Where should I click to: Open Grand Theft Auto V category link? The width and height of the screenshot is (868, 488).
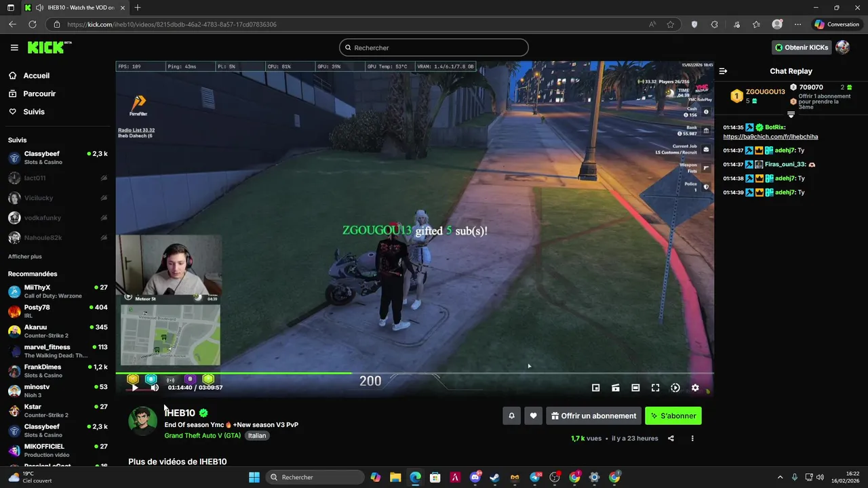[202, 436]
